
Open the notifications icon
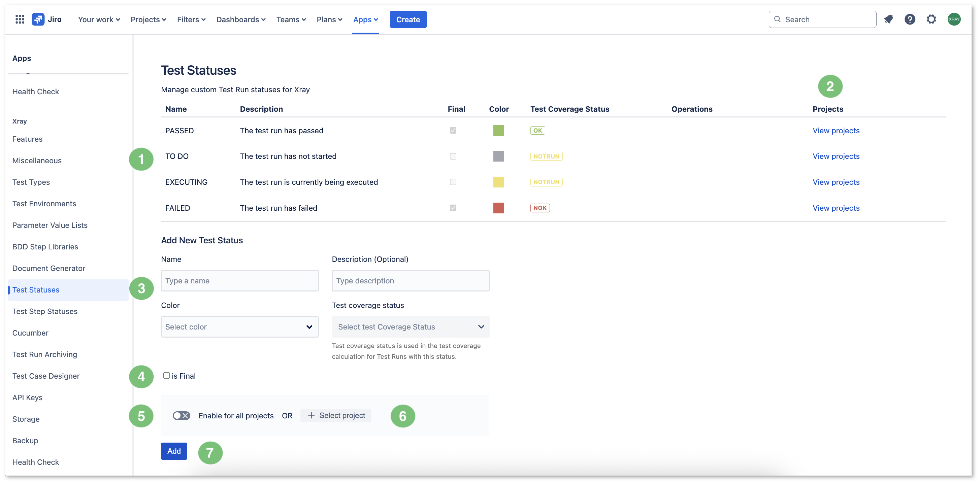click(888, 20)
